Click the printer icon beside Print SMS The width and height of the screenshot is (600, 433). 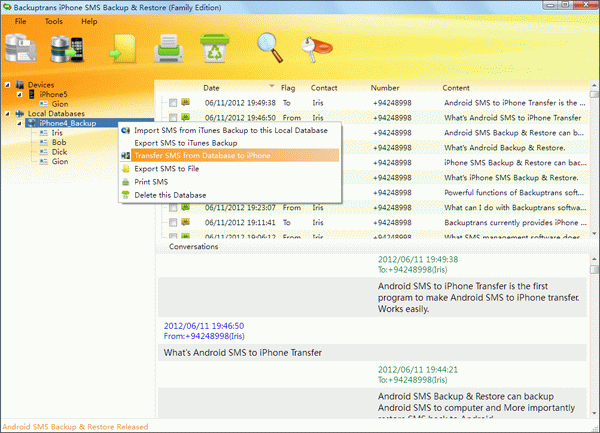coord(126,182)
